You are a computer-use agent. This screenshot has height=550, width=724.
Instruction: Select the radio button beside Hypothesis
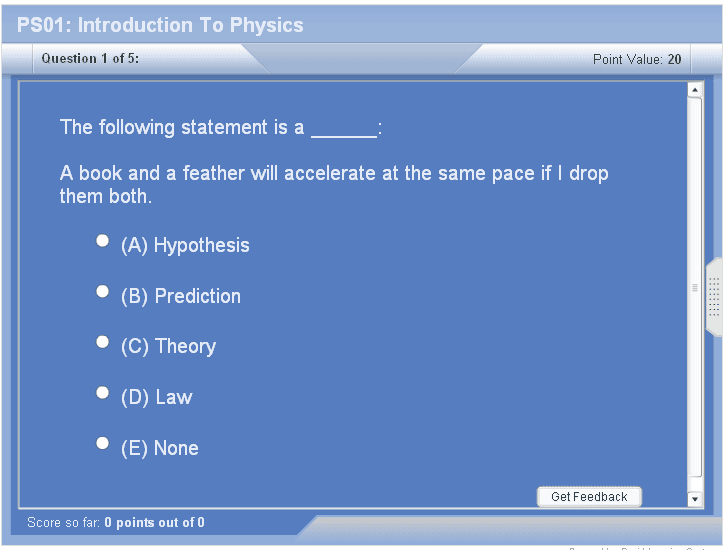102,241
